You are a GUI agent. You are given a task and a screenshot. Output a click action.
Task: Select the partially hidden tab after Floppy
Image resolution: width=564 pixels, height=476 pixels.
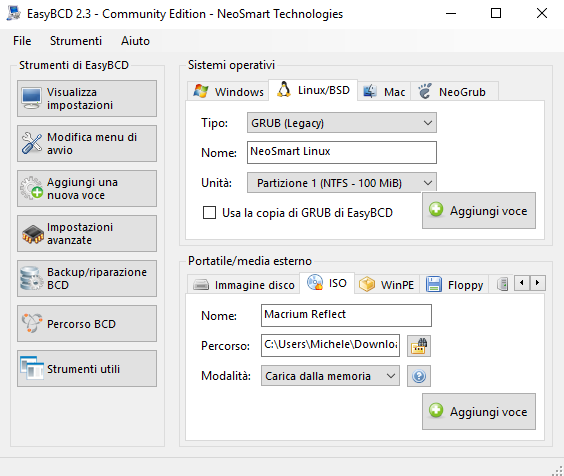[502, 285]
